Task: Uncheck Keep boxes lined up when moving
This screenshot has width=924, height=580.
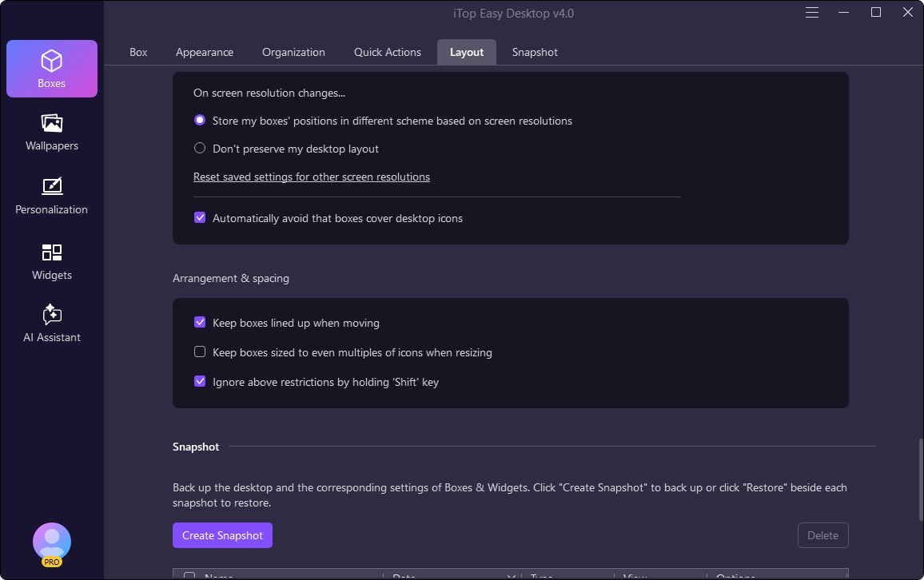Action: click(x=201, y=323)
